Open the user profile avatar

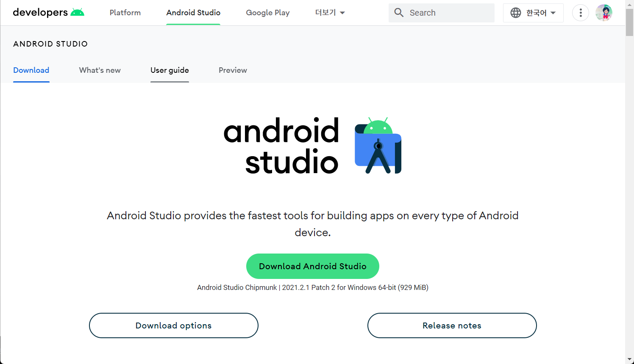coord(604,13)
